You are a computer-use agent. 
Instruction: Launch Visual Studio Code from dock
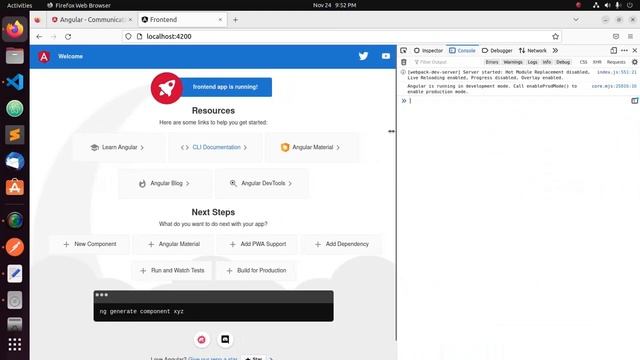(15, 82)
